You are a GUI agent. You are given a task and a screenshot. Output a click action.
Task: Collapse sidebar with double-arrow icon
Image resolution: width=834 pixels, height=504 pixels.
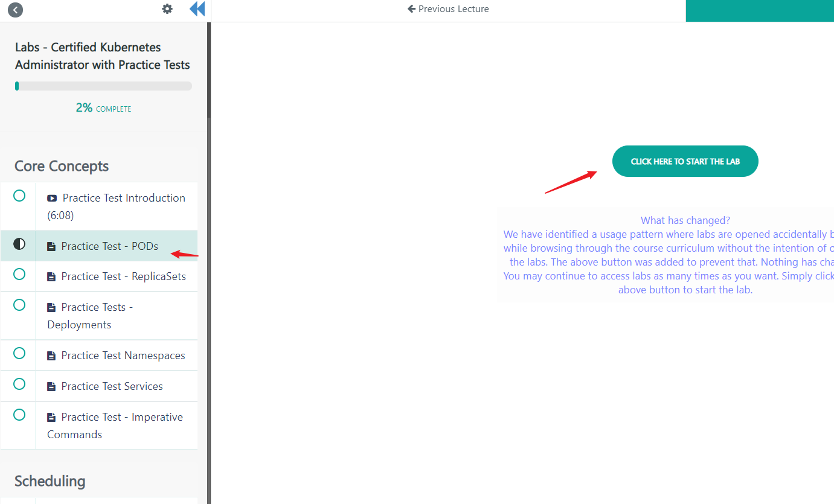pyautogui.click(x=197, y=8)
